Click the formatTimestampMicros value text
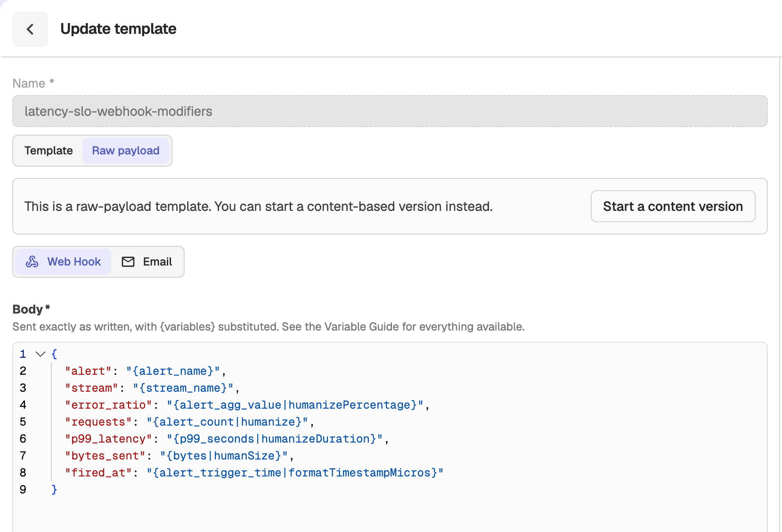Viewport: 782px width, 532px height. click(x=295, y=473)
